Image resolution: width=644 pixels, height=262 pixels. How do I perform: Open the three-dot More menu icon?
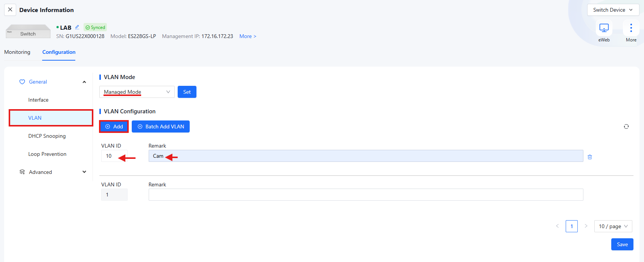point(631,28)
